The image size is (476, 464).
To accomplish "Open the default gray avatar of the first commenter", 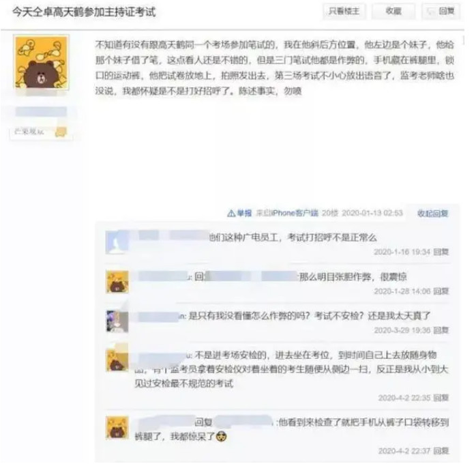I will coord(117,242).
